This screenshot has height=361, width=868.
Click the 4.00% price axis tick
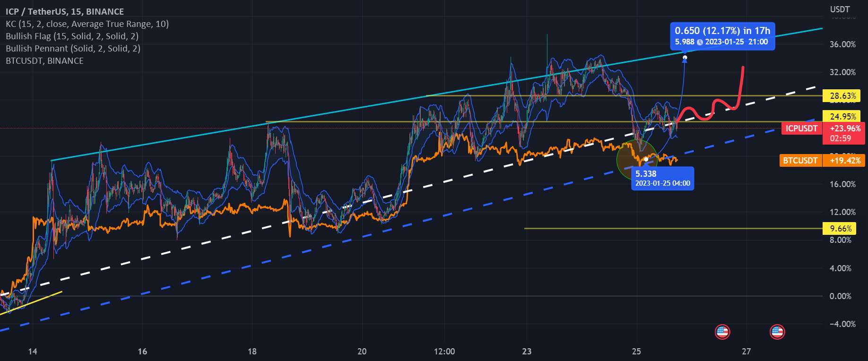[841, 268]
